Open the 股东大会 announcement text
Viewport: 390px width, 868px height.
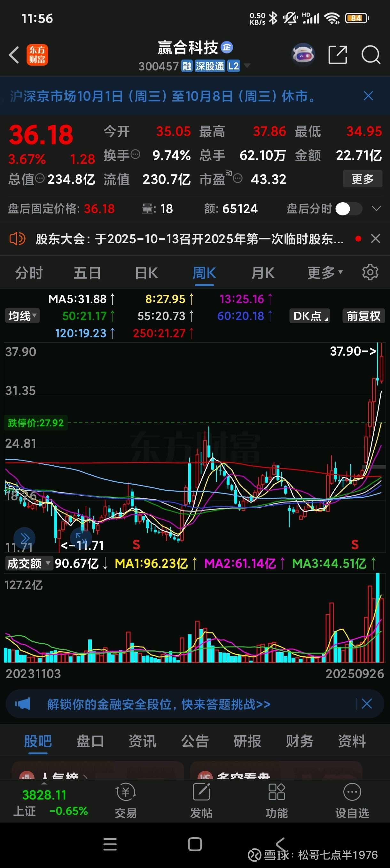pos(190,239)
